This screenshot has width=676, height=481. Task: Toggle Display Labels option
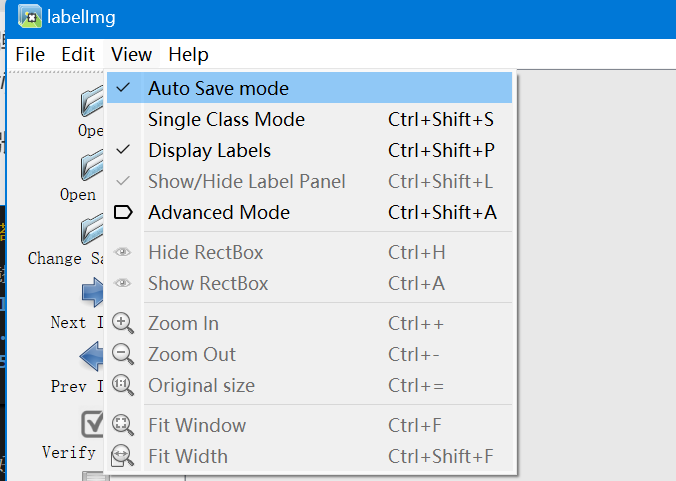310,150
